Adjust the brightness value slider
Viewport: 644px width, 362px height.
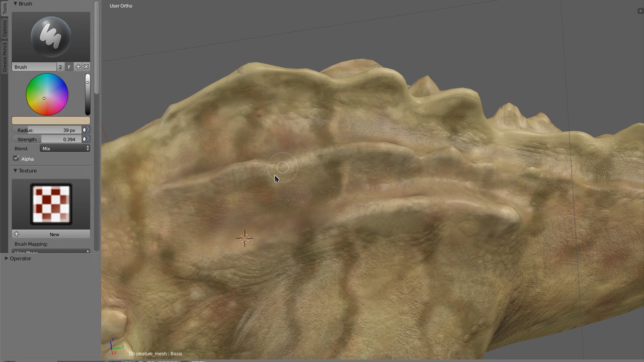click(88, 95)
